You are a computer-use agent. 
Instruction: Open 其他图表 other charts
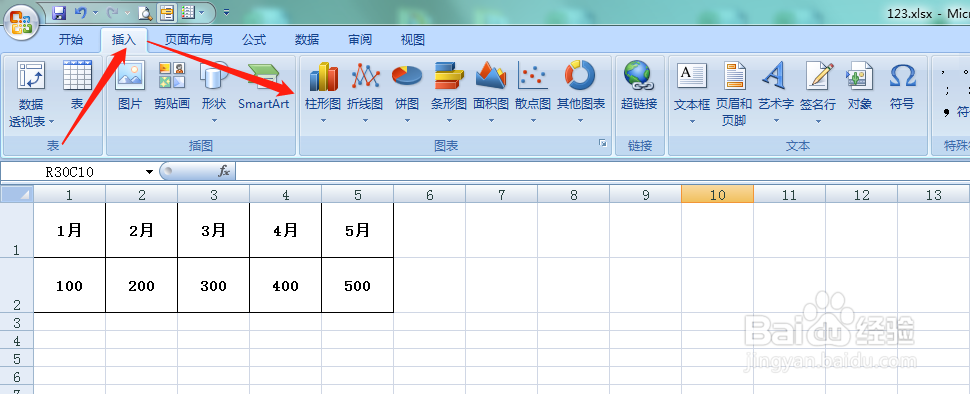(x=580, y=92)
